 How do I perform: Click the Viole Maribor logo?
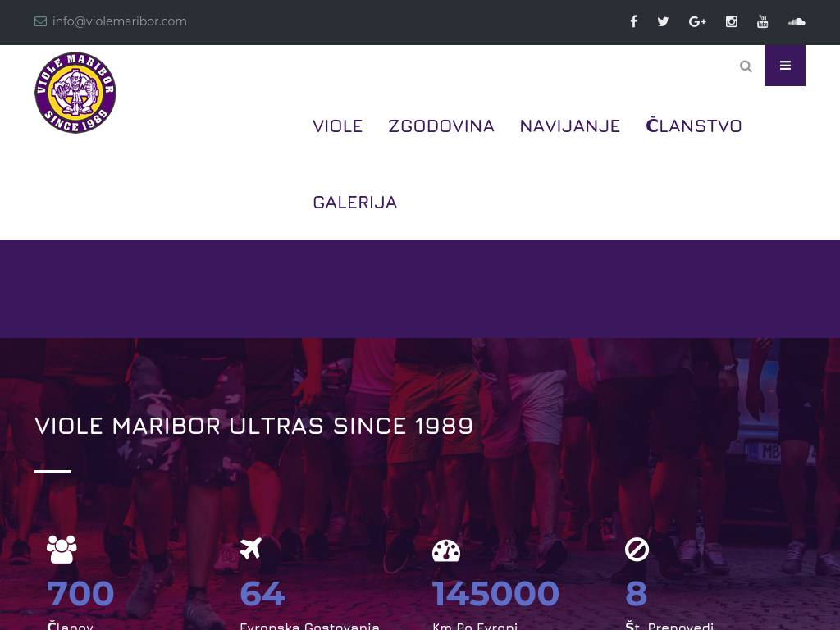click(75, 93)
